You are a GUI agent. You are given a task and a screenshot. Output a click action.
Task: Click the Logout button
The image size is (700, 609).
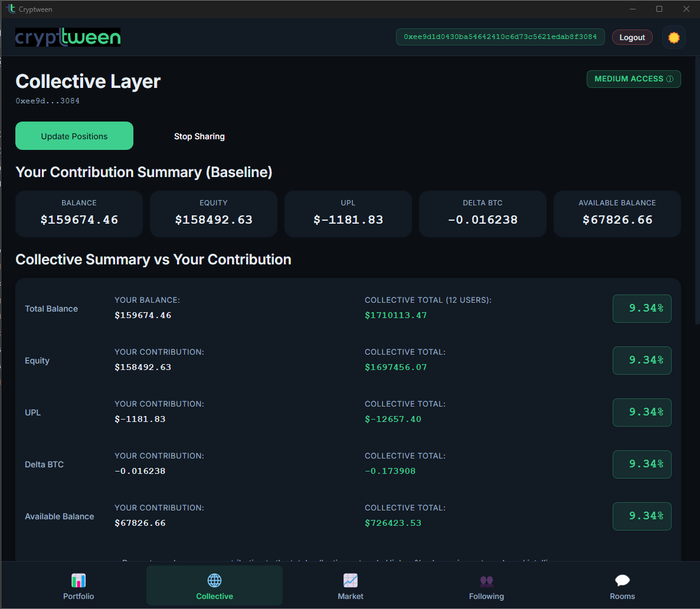click(632, 38)
